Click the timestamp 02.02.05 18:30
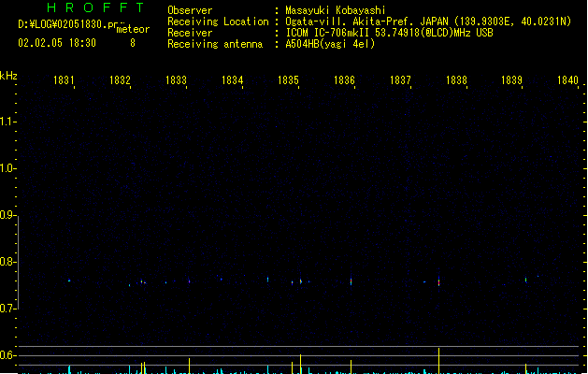Viewport: 588px width, 374px height. click(57, 43)
